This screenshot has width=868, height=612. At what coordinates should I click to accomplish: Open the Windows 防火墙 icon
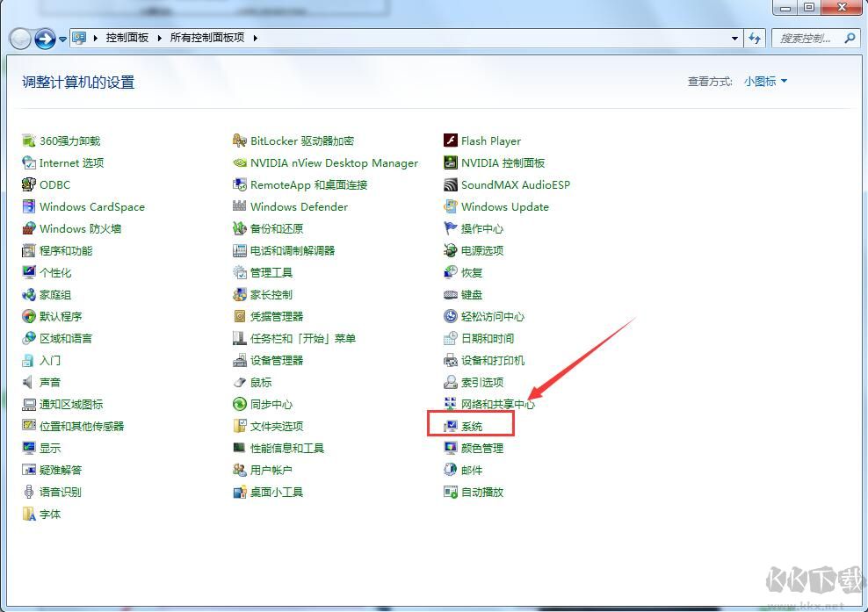[x=29, y=228]
